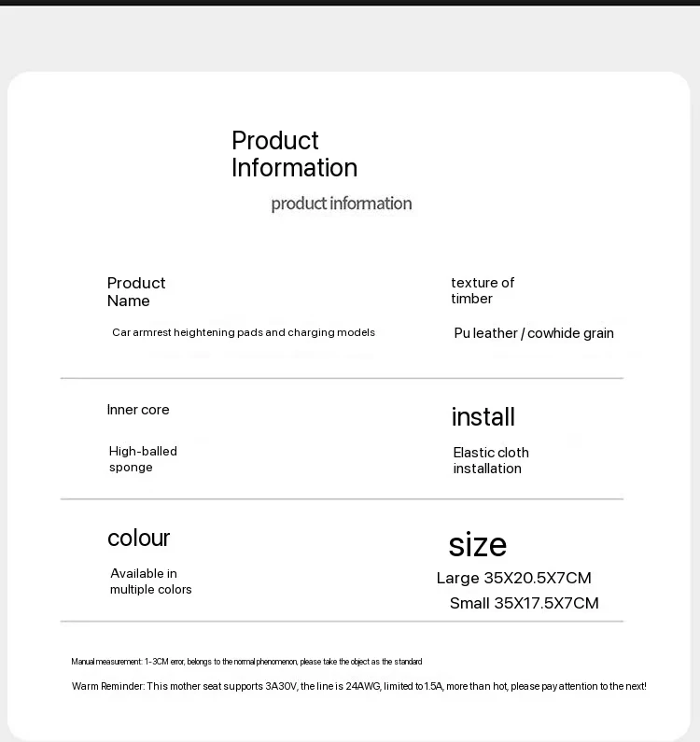700x742 pixels.
Task: Click "Available in multiple colors" text
Action: tap(151, 581)
